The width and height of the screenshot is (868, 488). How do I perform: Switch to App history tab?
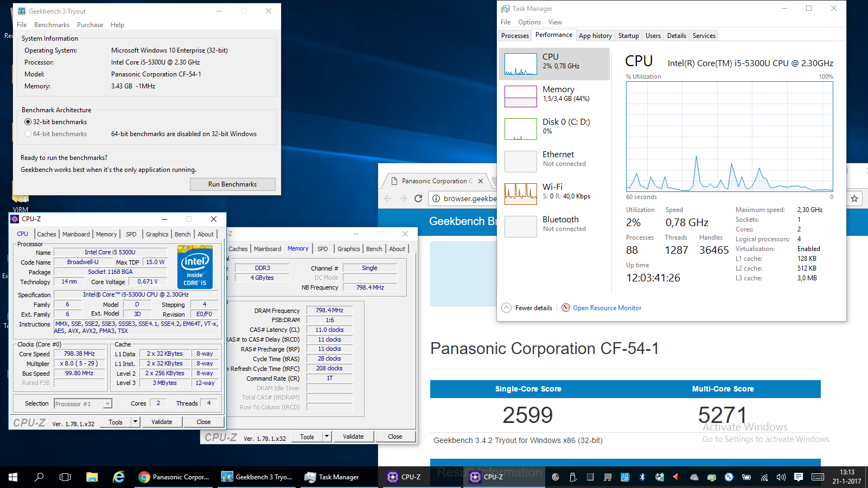point(595,36)
